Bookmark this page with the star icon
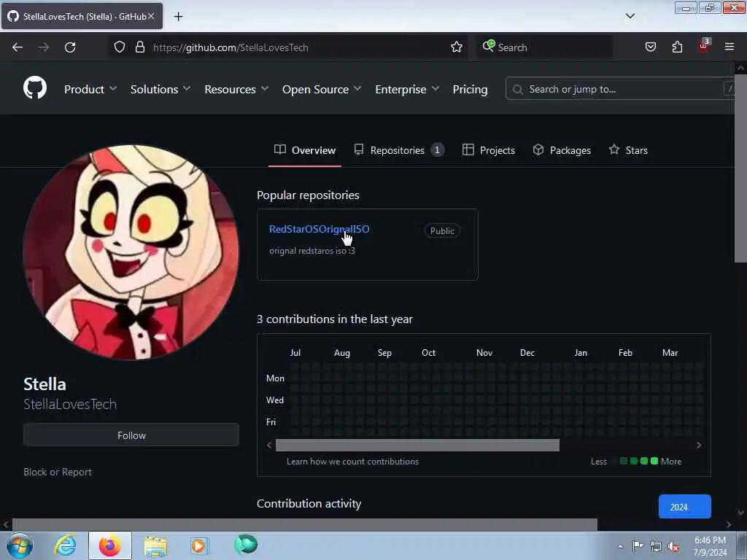747x560 pixels. [457, 47]
